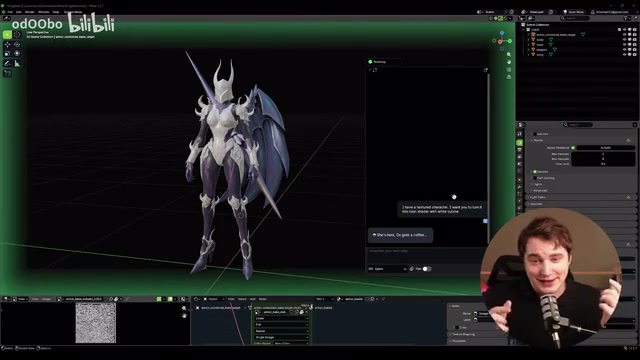
Task: Select the Add Cube tool
Action: pos(7,73)
